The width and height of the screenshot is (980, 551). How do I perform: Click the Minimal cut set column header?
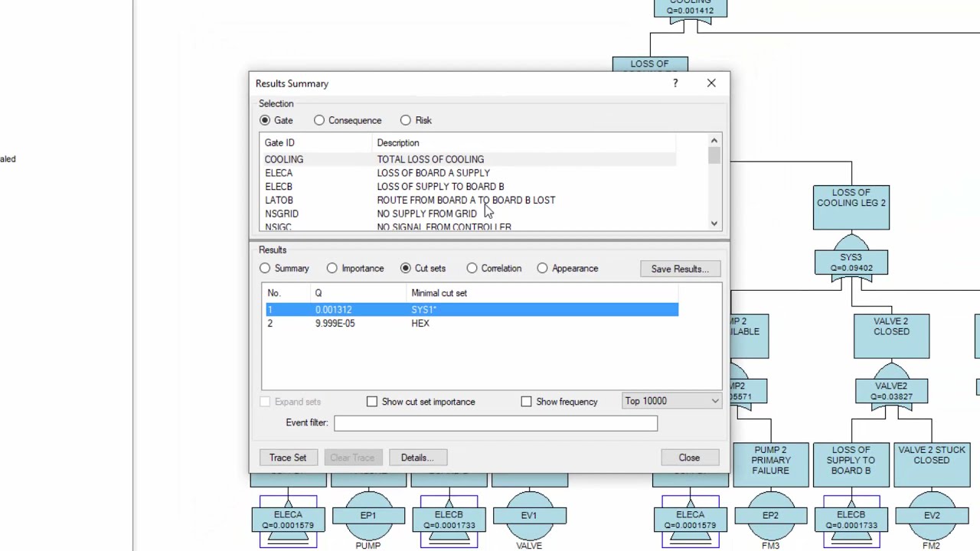(x=543, y=293)
